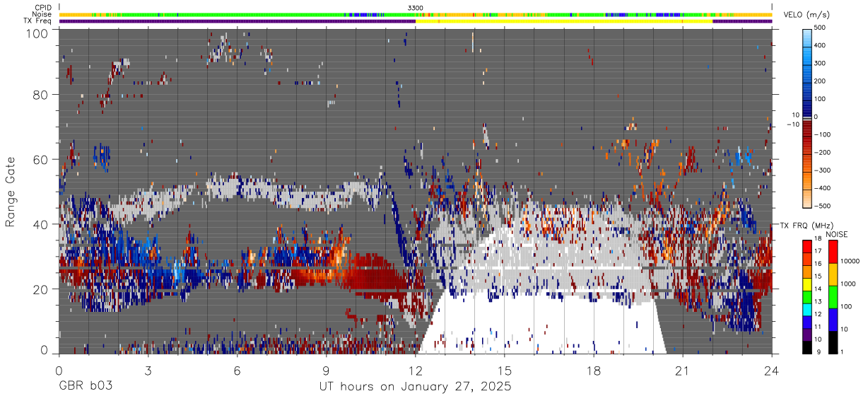Click the Range Gate y-axis title
Screen dimensions: 868x401
point(11,191)
